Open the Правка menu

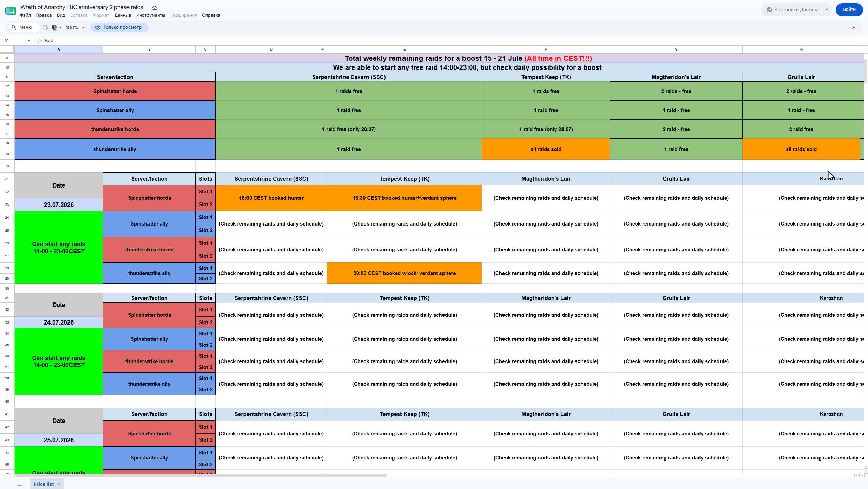[44, 15]
